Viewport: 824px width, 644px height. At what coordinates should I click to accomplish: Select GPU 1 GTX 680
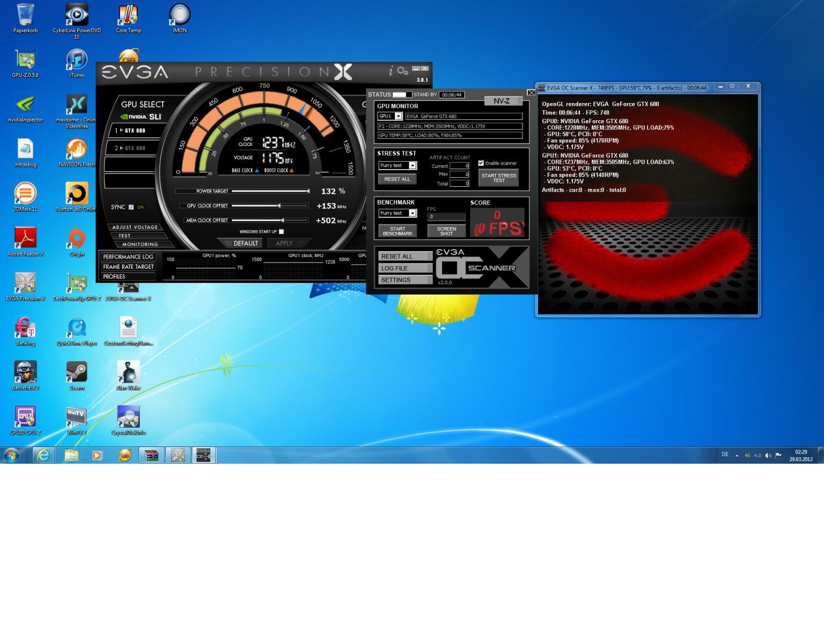click(134, 130)
